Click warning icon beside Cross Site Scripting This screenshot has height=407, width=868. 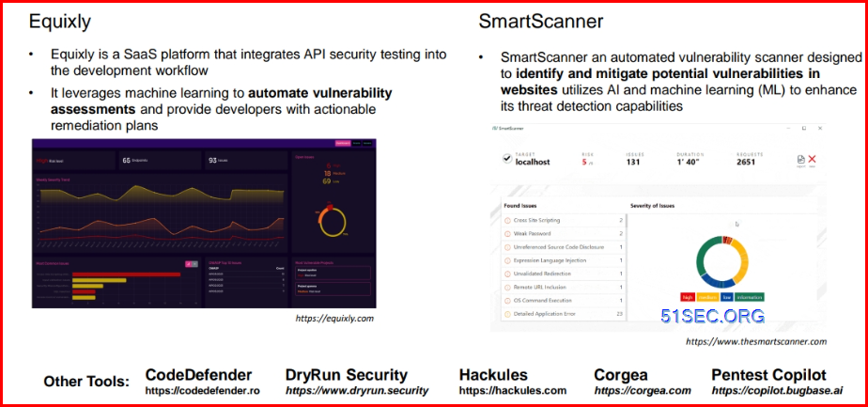coord(507,220)
